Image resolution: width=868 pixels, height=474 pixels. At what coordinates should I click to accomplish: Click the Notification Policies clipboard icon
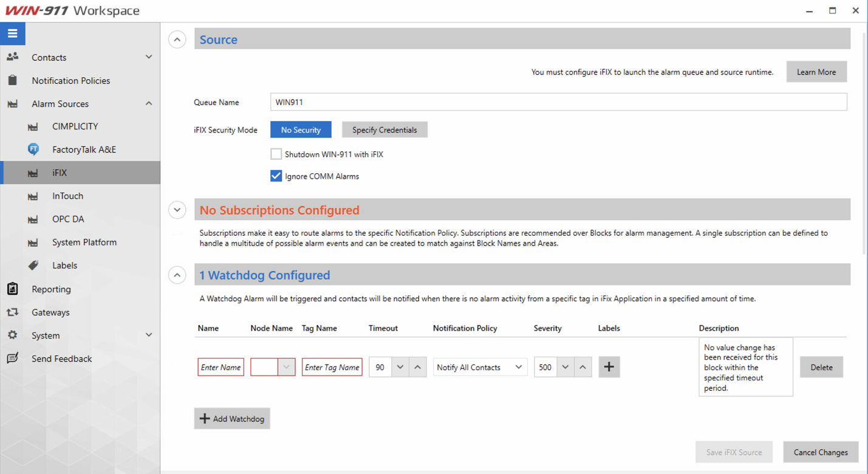click(x=12, y=80)
